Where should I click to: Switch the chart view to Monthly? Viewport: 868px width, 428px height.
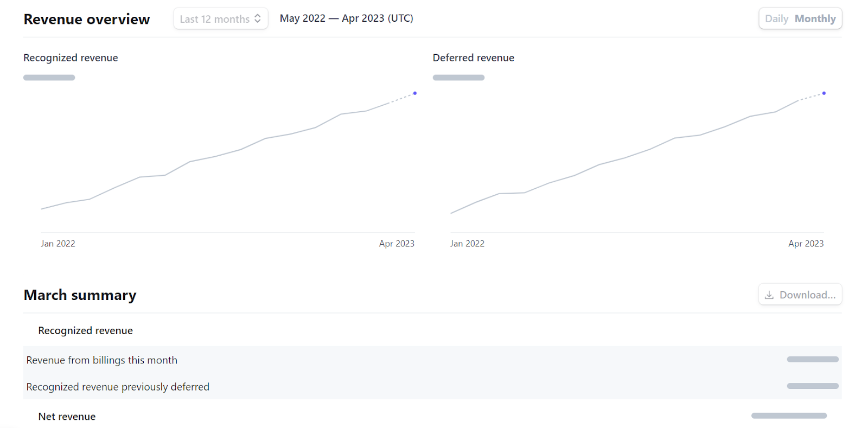[815, 18]
